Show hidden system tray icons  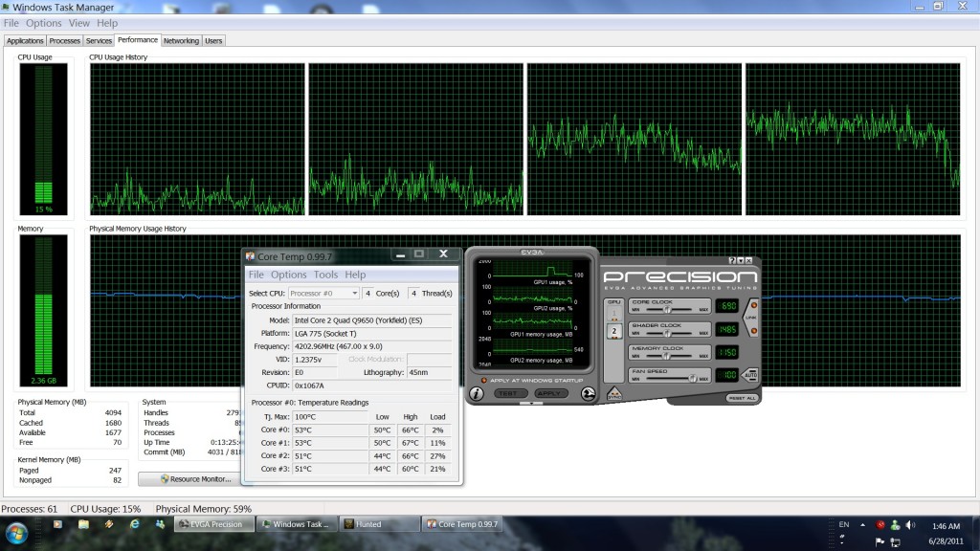click(863, 524)
